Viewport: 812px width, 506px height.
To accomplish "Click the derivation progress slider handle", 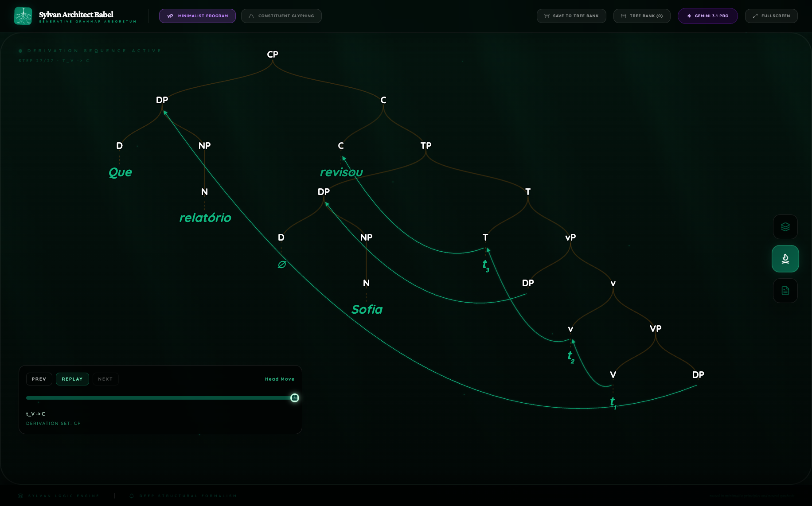I will click(295, 398).
